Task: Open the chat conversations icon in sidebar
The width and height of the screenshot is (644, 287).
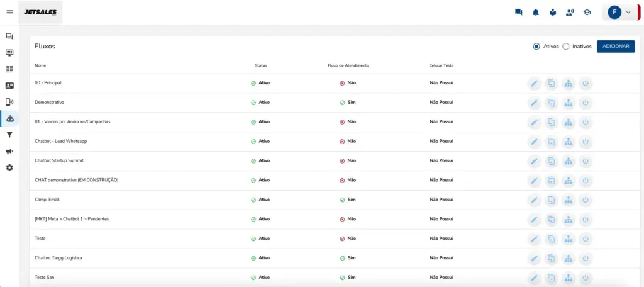Action: [x=9, y=37]
